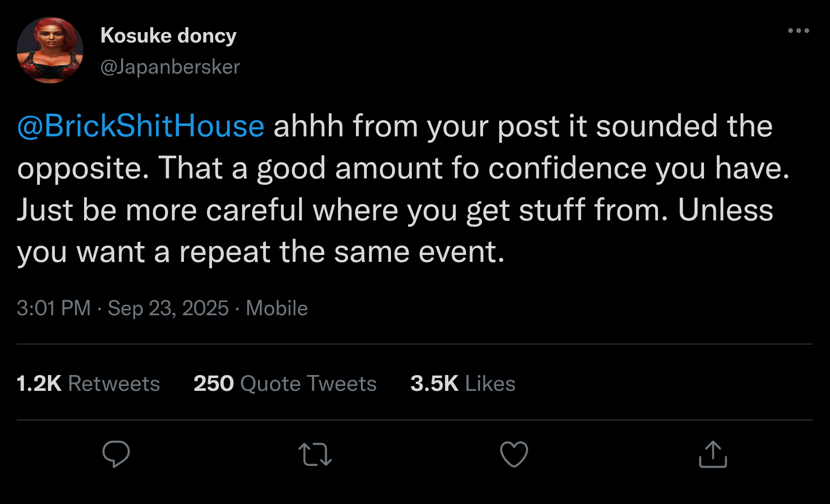Click the 3:01 PM timestamp
This screenshot has width=830, height=504.
click(x=54, y=308)
